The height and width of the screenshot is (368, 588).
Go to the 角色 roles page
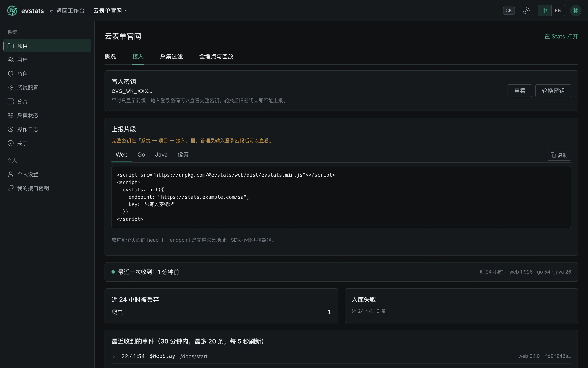[x=47, y=74]
